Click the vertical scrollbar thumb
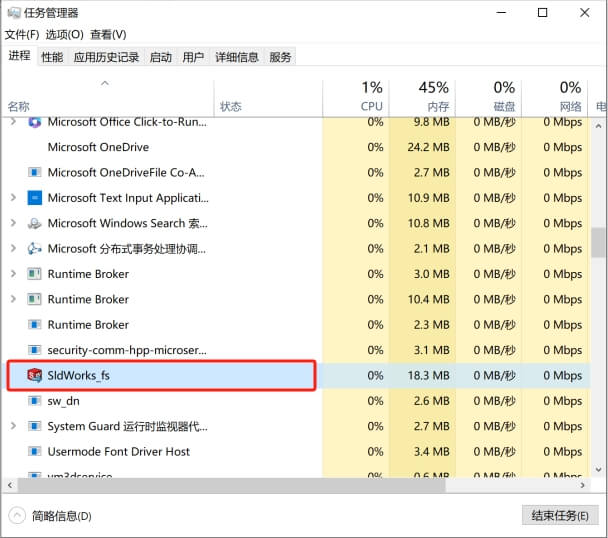Image resolution: width=608 pixels, height=538 pixels. (598, 242)
